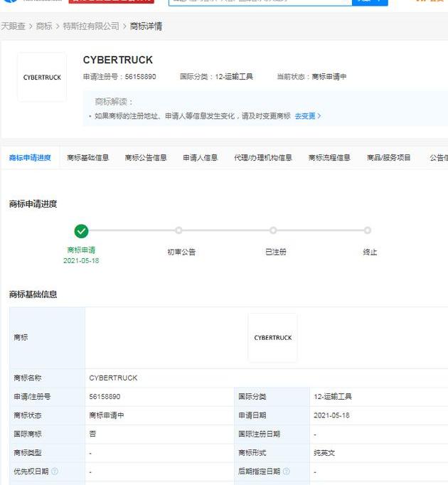The image size is (448, 485).
Task: Open 代理/办理机构信息 tab
Action: coord(263,158)
